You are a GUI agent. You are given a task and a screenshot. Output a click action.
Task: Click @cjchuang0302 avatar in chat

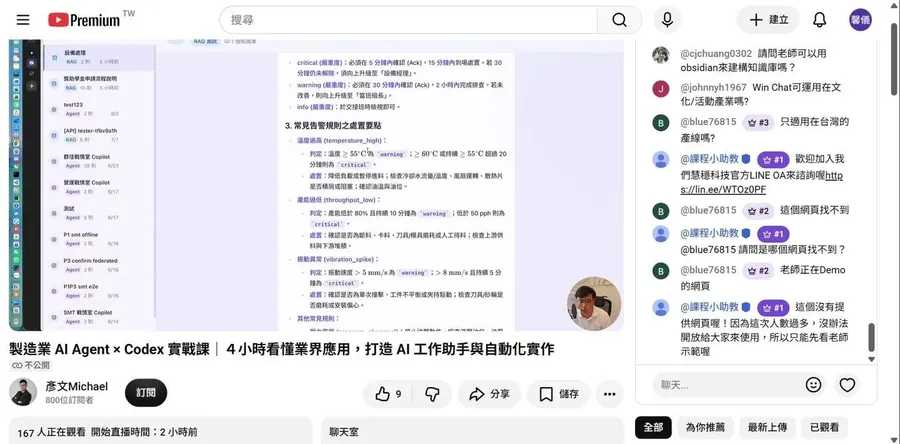coord(661,54)
